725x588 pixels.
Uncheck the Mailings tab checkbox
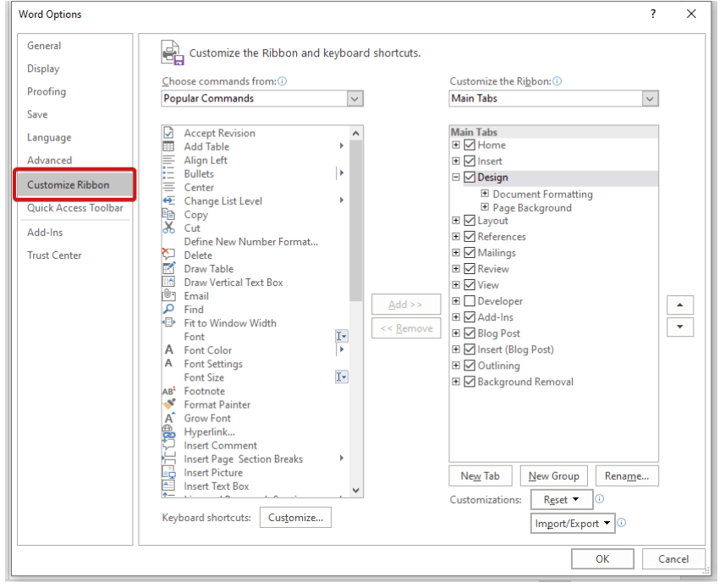click(469, 252)
